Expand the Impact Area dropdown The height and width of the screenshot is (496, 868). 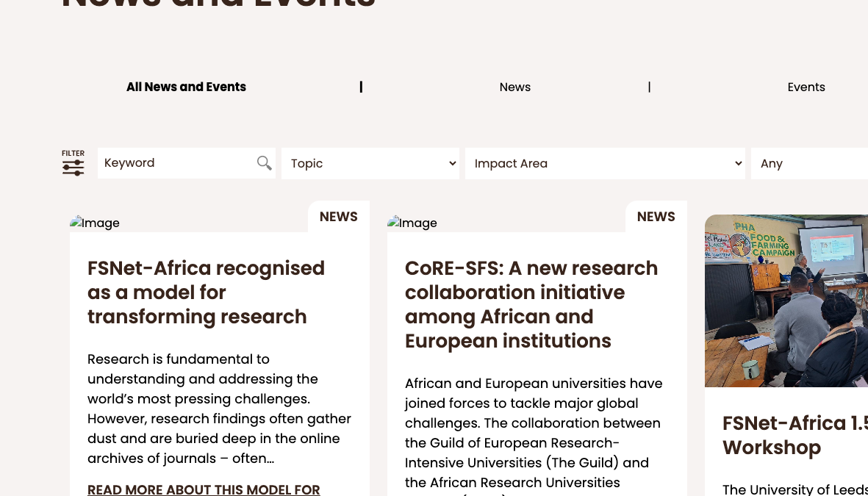pyautogui.click(x=605, y=163)
